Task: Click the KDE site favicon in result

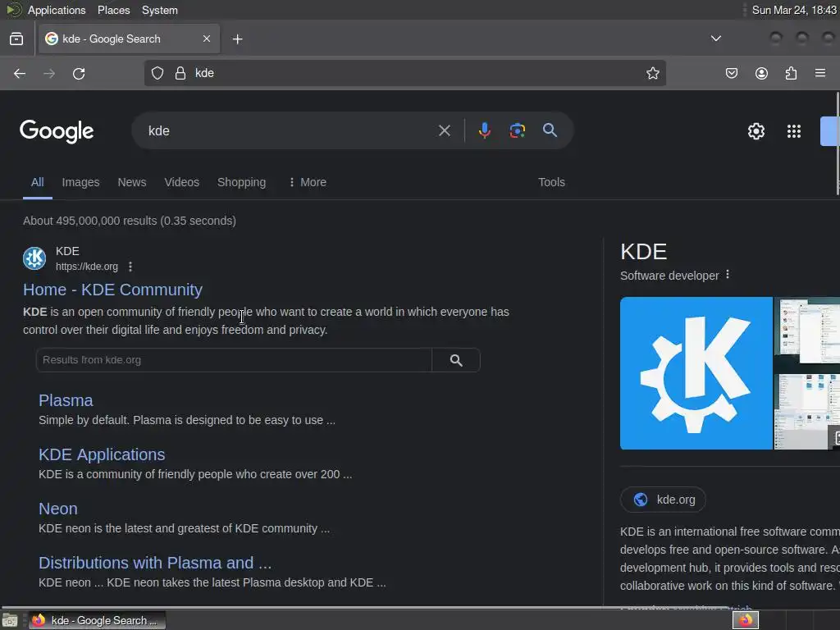Action: coord(34,258)
